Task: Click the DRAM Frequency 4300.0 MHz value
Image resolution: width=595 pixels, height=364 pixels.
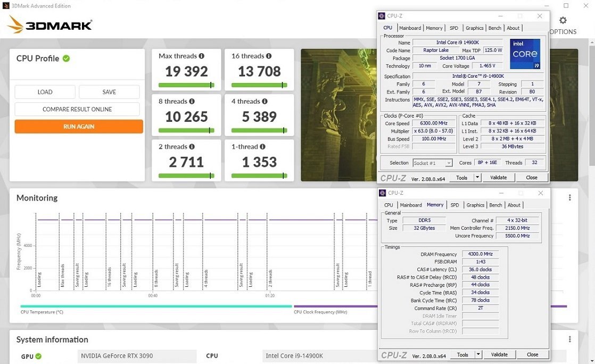Action: [480, 254]
